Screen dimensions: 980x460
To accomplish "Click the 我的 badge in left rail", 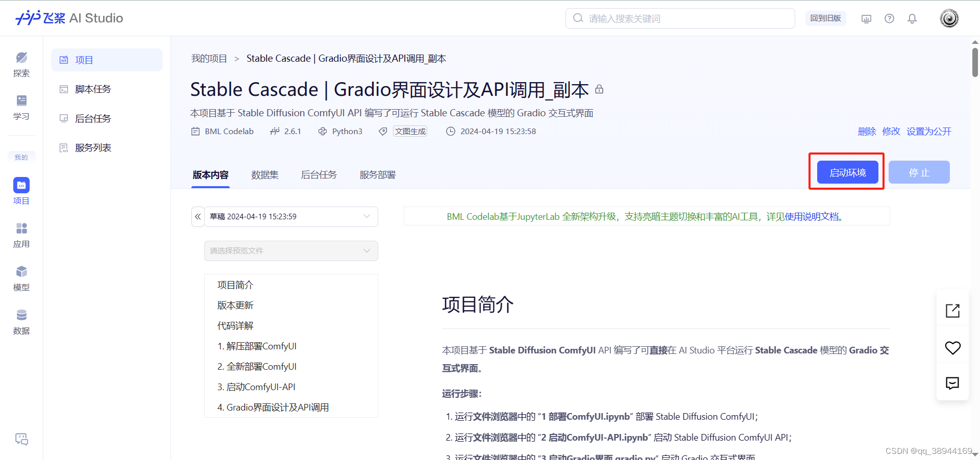I will [21, 157].
